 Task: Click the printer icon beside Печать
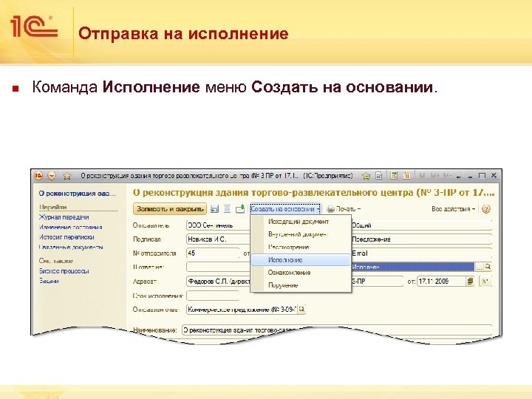coord(330,209)
